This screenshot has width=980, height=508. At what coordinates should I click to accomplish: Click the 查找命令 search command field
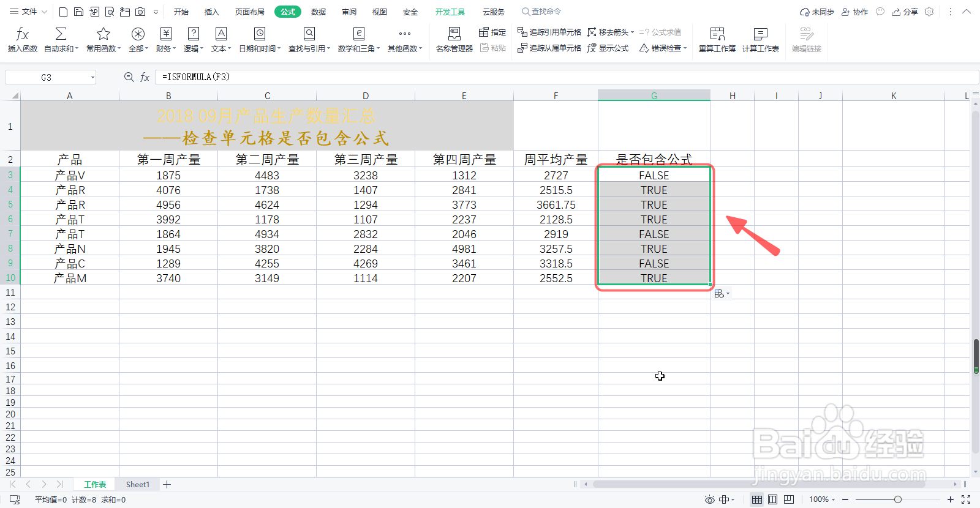click(541, 12)
